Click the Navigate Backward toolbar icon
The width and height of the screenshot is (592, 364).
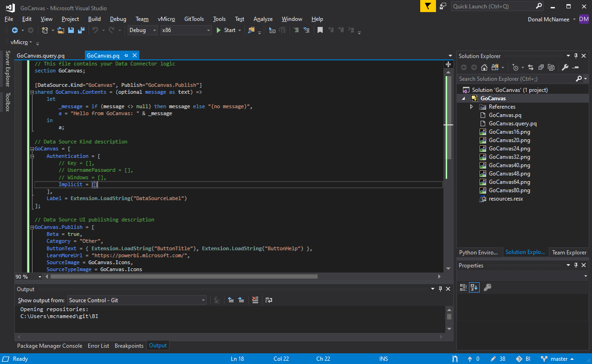pos(15,30)
